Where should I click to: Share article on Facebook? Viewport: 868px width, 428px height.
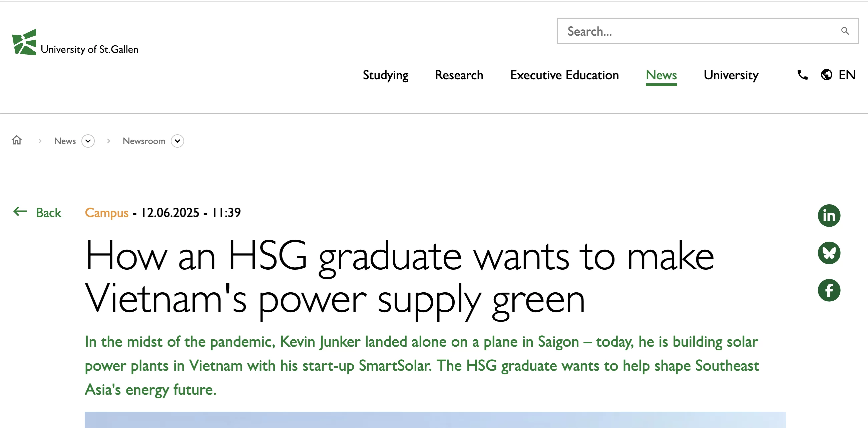pyautogui.click(x=829, y=290)
